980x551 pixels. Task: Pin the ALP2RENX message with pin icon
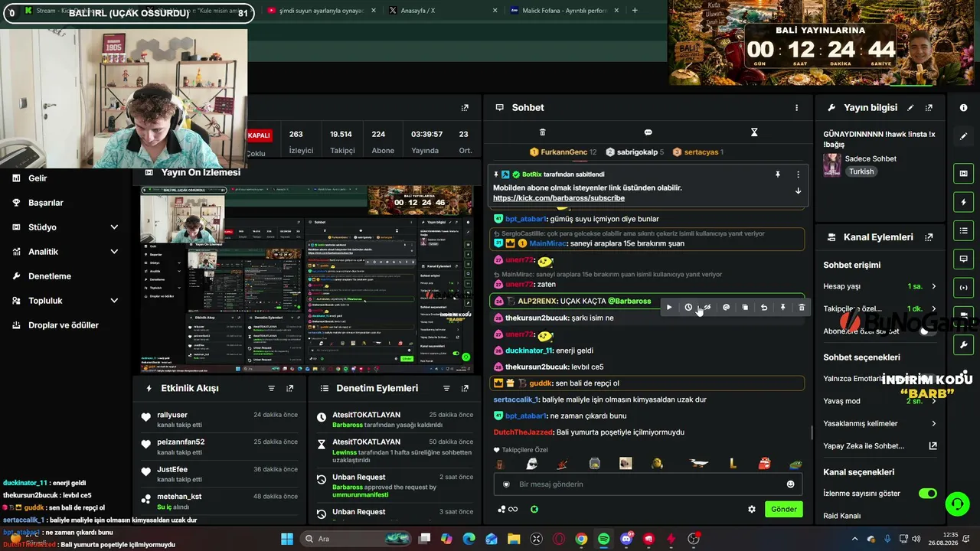tap(782, 308)
